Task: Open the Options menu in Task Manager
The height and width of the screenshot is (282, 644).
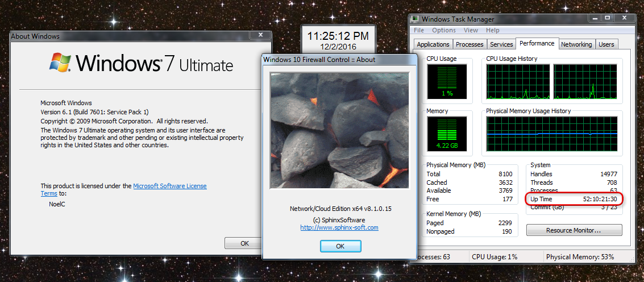Action: (x=443, y=30)
